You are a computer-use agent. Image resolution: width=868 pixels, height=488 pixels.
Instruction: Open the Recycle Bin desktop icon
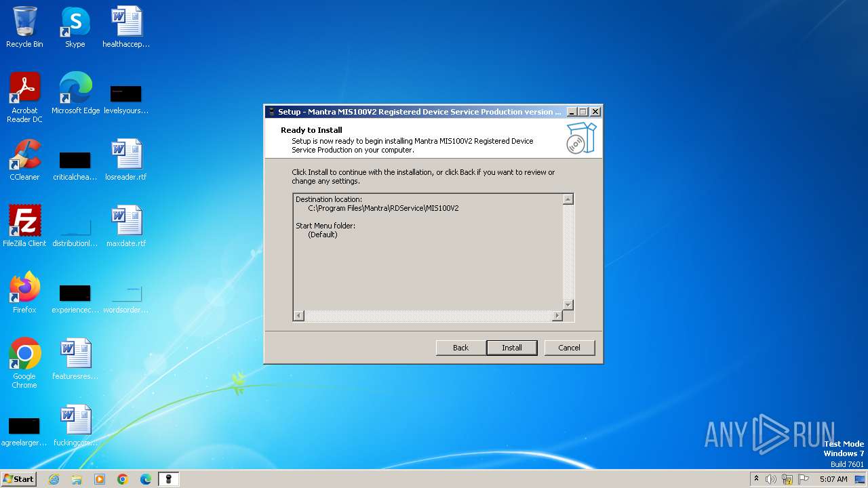pyautogui.click(x=24, y=27)
